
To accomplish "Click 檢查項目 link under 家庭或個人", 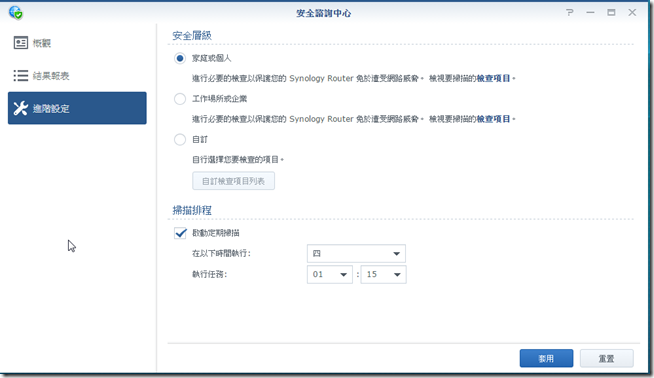I will click(493, 78).
